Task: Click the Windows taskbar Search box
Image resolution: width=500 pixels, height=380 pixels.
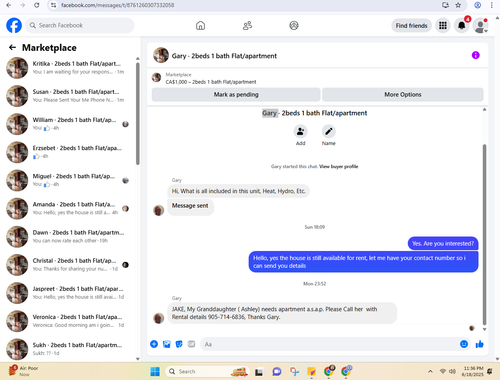Action: [207, 371]
